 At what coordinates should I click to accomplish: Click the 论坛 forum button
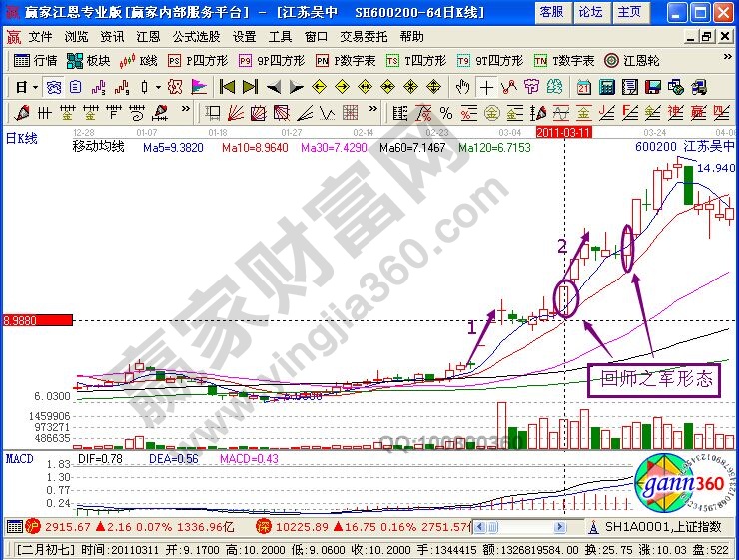pos(589,12)
